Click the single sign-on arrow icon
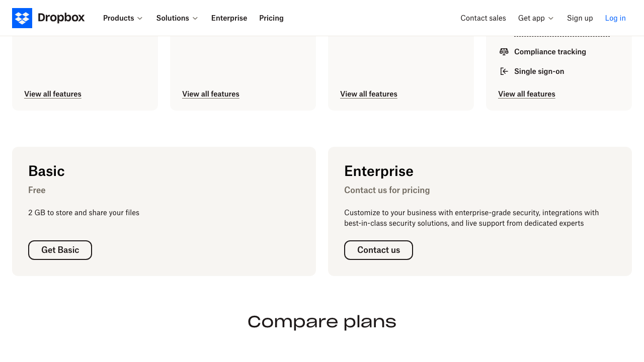Viewport: 644px width, 362px height. [504, 71]
